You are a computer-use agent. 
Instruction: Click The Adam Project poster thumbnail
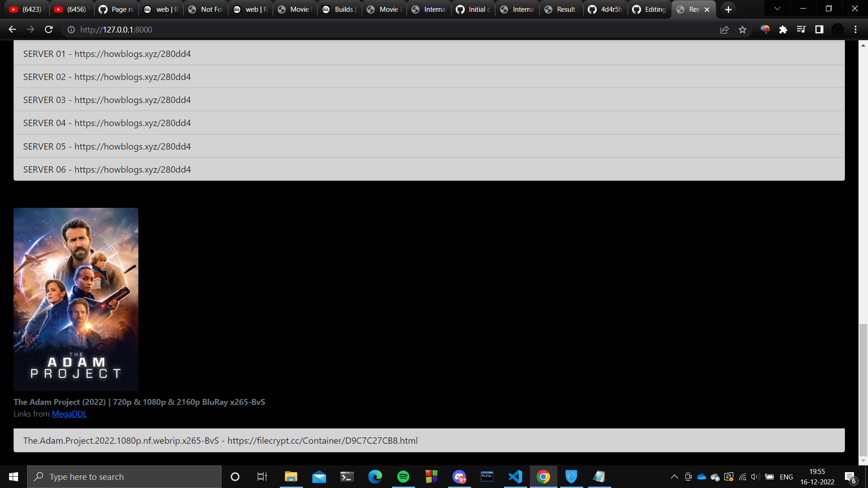point(76,299)
